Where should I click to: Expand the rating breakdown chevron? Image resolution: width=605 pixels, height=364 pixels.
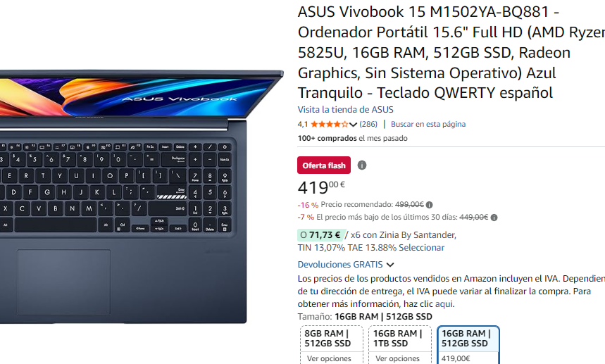point(353,124)
